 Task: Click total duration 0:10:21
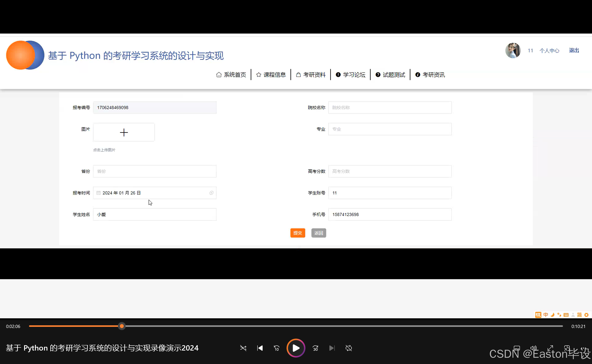[x=578, y=326]
